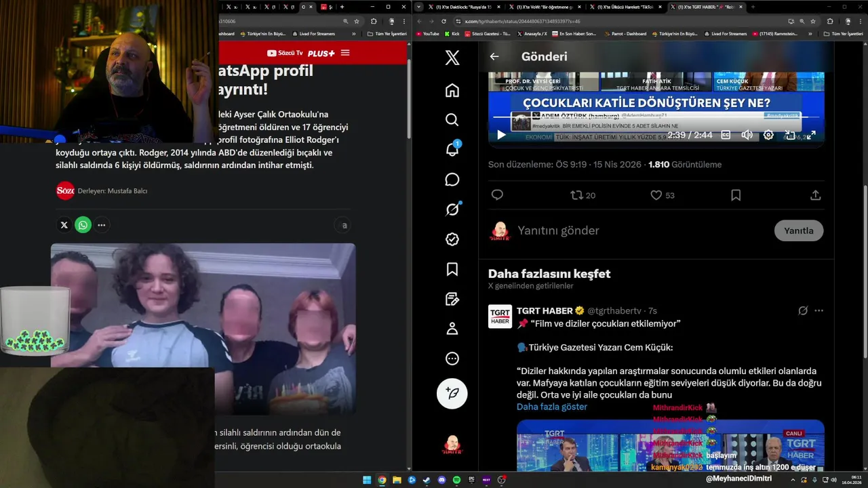
Task: Open Windows Start menu button
Action: (367, 480)
